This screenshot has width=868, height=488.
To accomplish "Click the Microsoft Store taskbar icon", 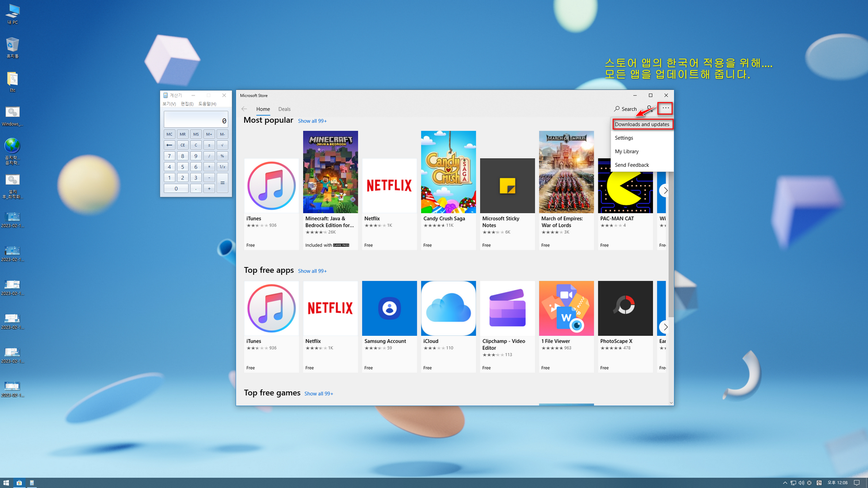I will tap(19, 483).
